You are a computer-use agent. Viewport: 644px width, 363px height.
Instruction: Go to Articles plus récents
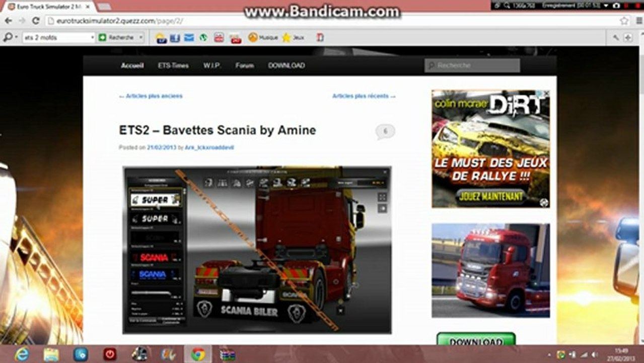(364, 96)
